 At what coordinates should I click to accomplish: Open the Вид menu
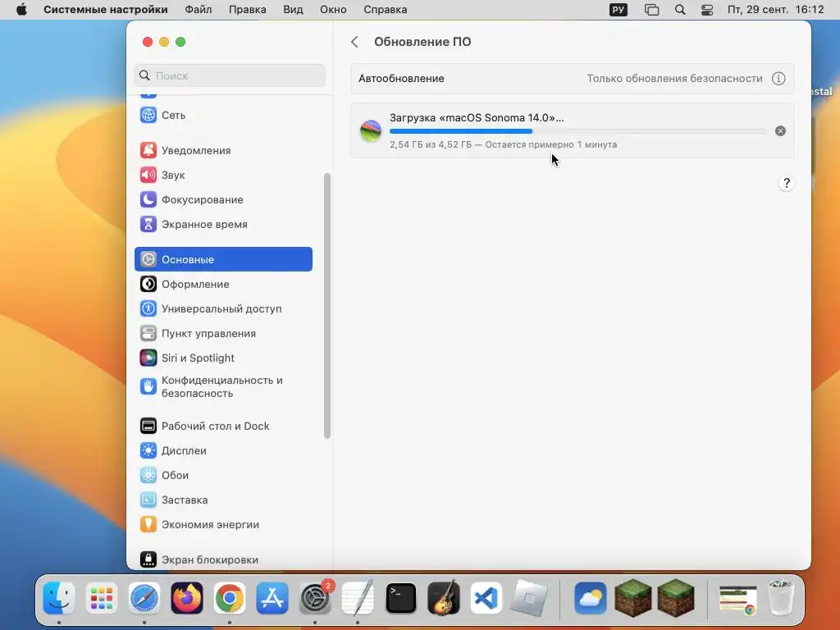coord(293,10)
